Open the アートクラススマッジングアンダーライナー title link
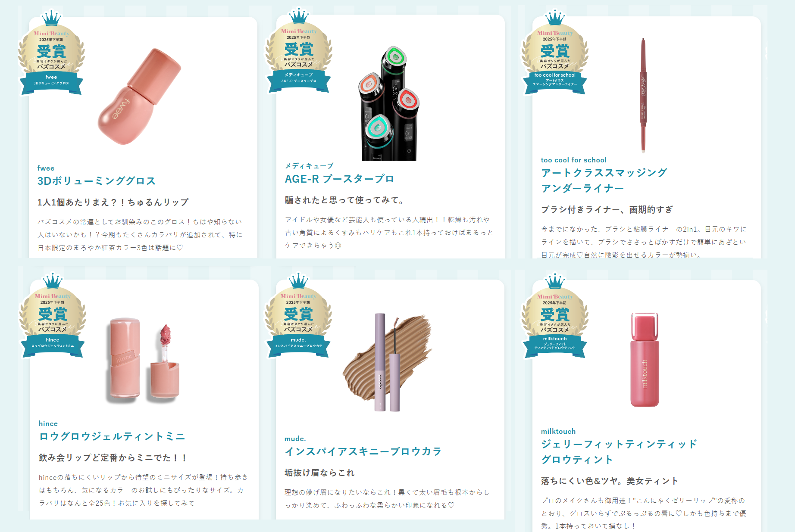Screen dimensions: 795x532 click(x=604, y=180)
